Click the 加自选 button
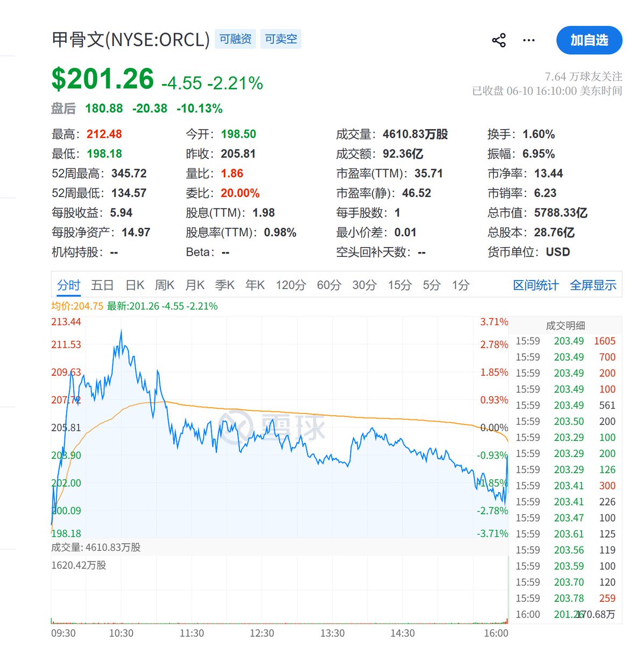 pyautogui.click(x=589, y=40)
